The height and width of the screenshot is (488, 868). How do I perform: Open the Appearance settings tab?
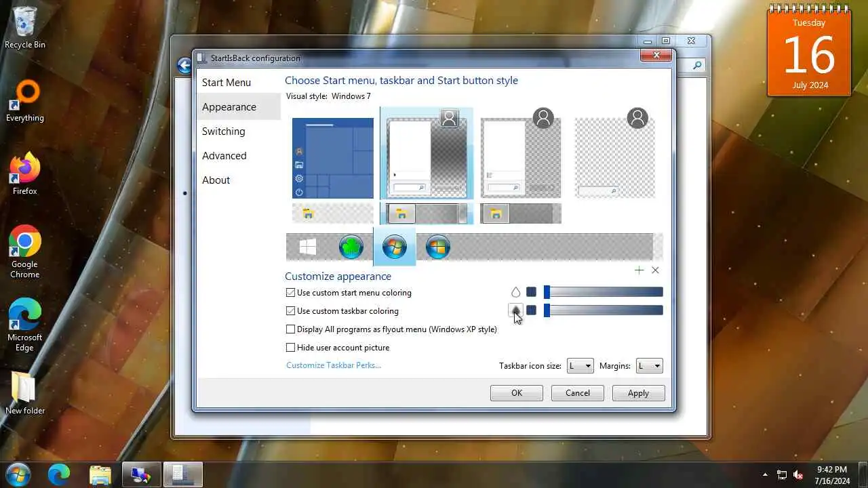pos(239,107)
